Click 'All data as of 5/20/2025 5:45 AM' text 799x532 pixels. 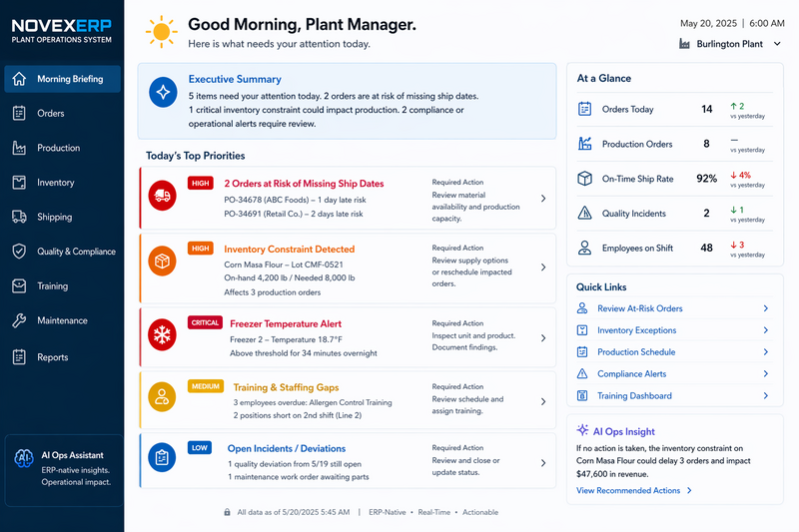(x=294, y=512)
